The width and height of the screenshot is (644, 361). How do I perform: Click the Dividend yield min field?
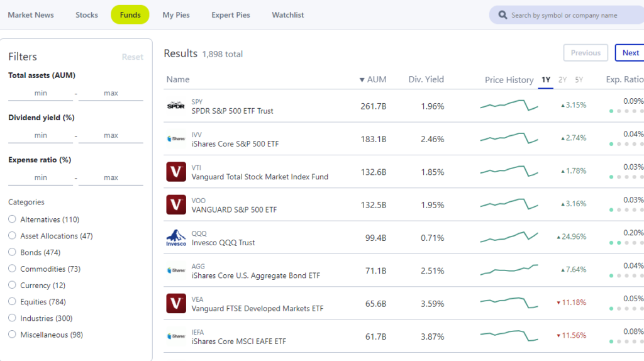coord(41,135)
